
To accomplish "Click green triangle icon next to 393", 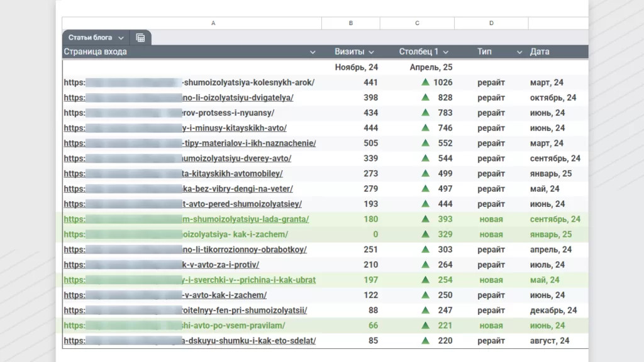I will tap(425, 219).
